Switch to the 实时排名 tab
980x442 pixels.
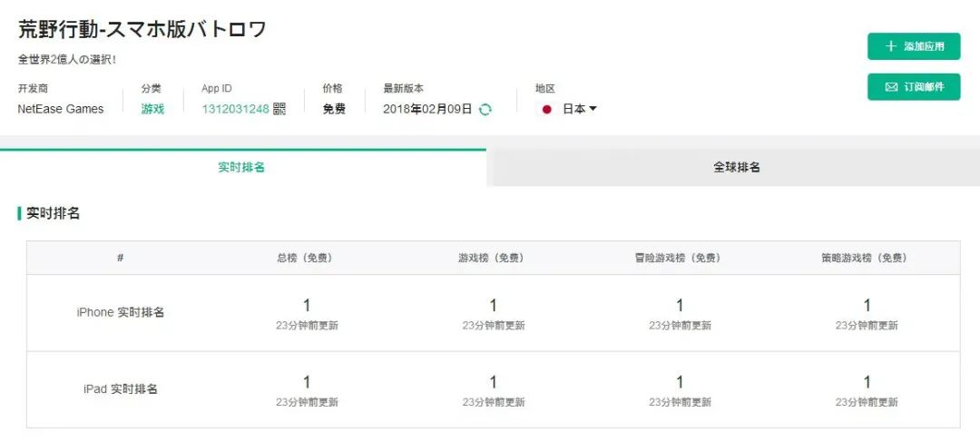click(241, 168)
